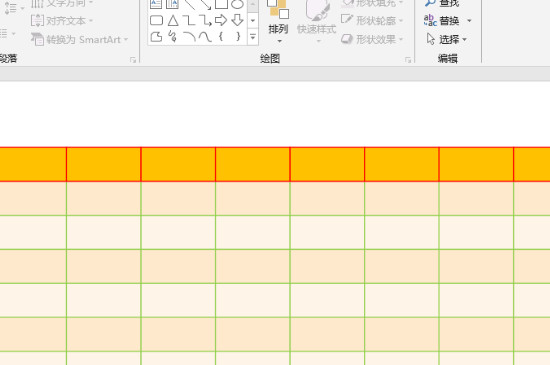The height and width of the screenshot is (365, 550).
Task: Open the 替换 replace dropdown arrow
Action: pos(469,21)
